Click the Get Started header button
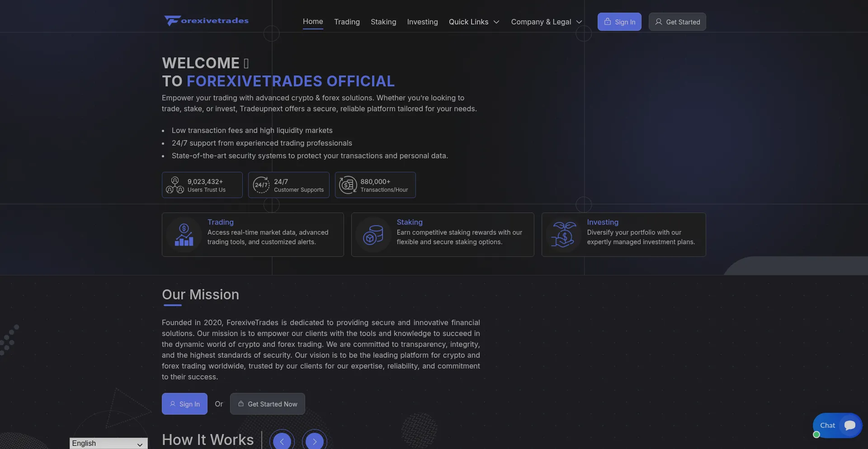Image resolution: width=868 pixels, height=449 pixels. click(677, 22)
